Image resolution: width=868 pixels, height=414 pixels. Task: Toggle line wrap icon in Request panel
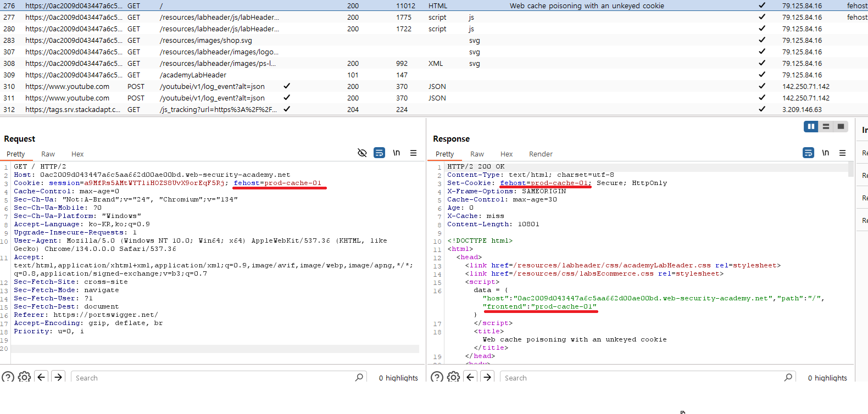[x=379, y=153]
